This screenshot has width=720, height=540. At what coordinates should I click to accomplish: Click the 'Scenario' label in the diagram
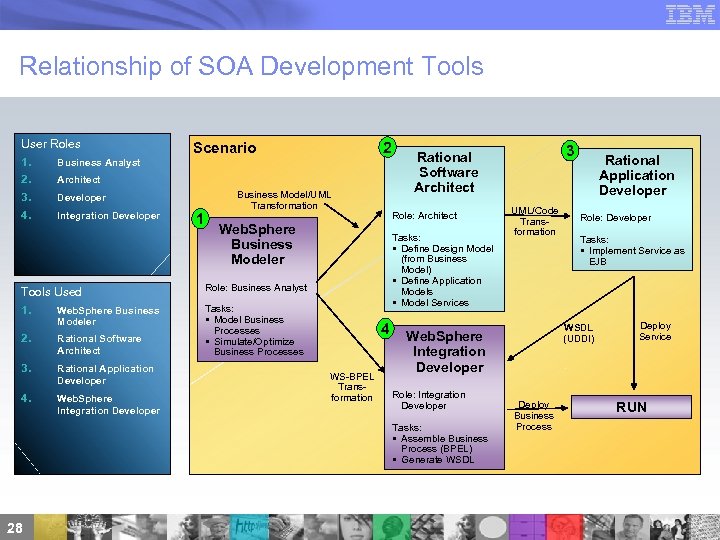coord(225,148)
